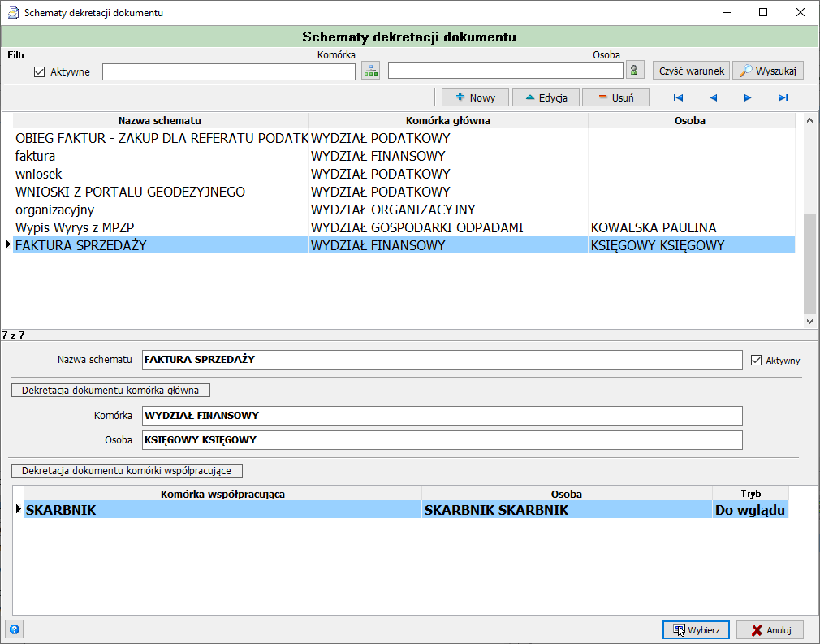
Task: Confirm selection with Wybierz button
Action: [696, 630]
